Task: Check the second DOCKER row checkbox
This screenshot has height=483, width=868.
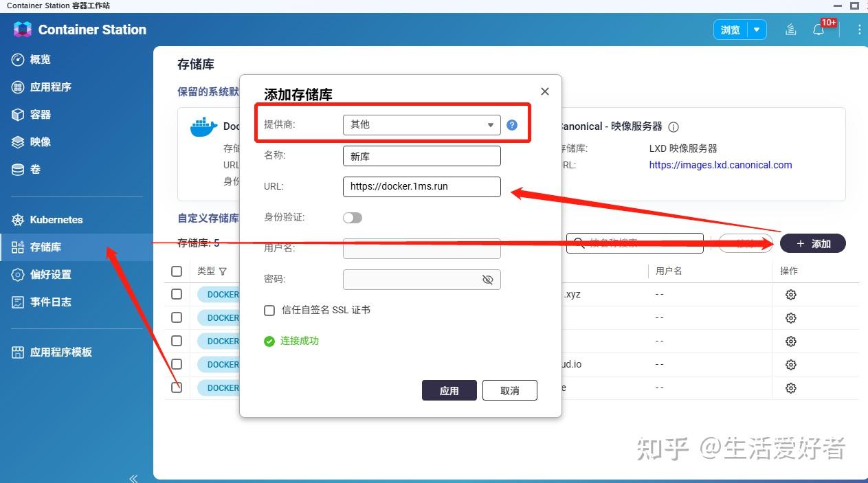Action: (x=177, y=317)
